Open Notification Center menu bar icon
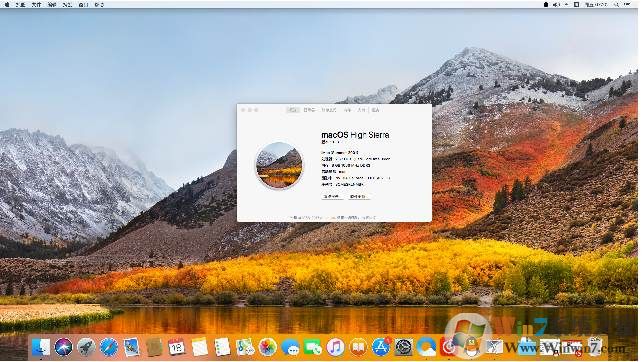This screenshot has height=362, width=642. pyautogui.click(x=628, y=5)
